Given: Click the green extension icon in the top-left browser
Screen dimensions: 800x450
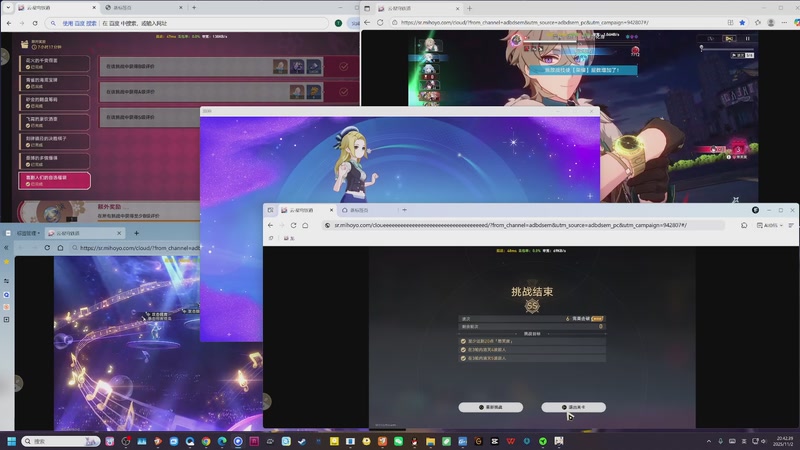Looking at the screenshot, I should (x=338, y=23).
